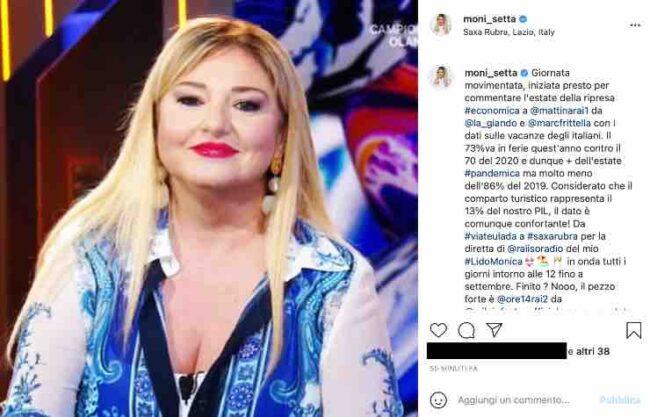View likes list 'altri 38'
The height and width of the screenshot is (417, 650).
pos(593,352)
